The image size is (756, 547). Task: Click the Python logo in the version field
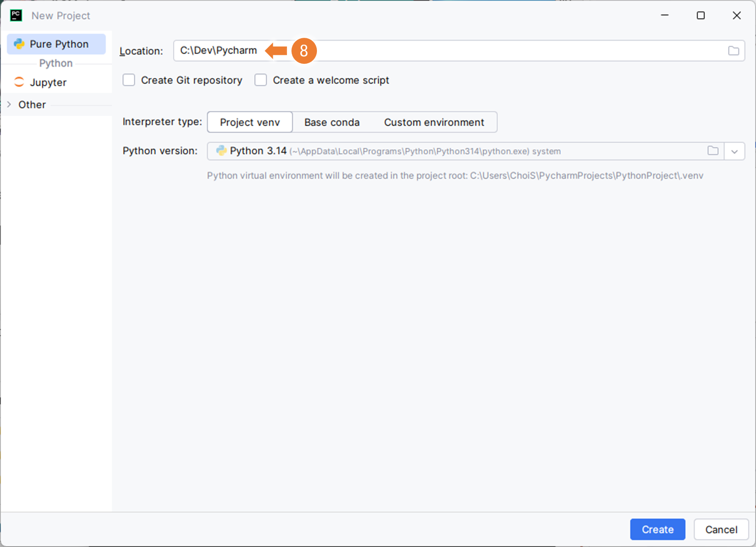221,151
